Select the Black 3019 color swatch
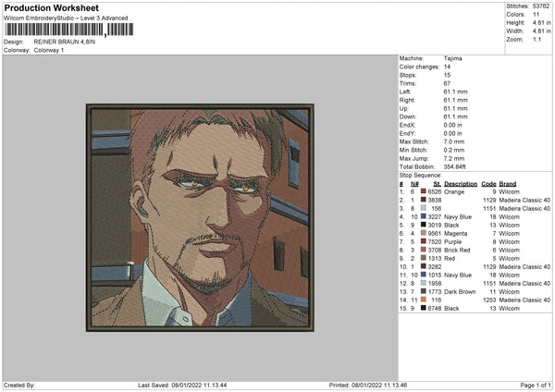Screen dimensions: 555x392 pos(423,225)
